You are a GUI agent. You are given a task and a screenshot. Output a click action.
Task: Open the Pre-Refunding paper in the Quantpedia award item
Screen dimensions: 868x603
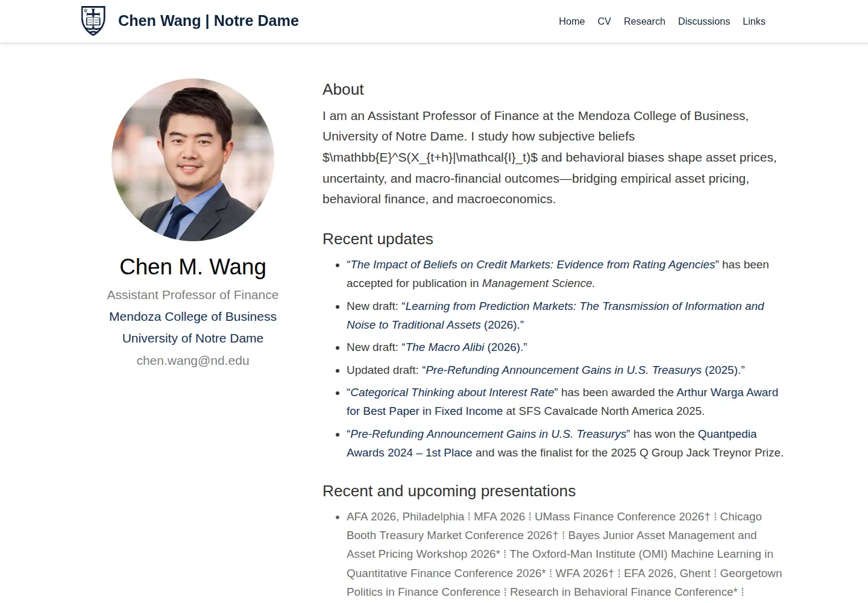pos(488,434)
